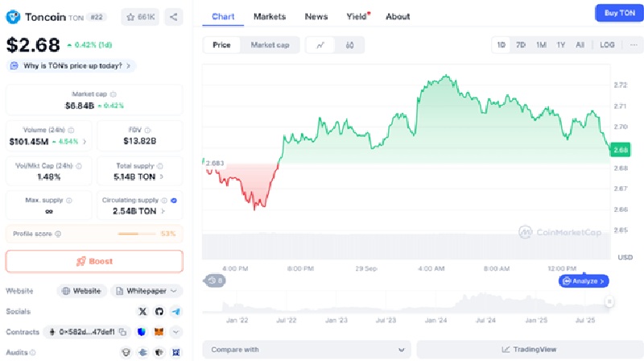This screenshot has width=644, height=361.
Task: Open the Telegram social link
Action: pos(175,311)
